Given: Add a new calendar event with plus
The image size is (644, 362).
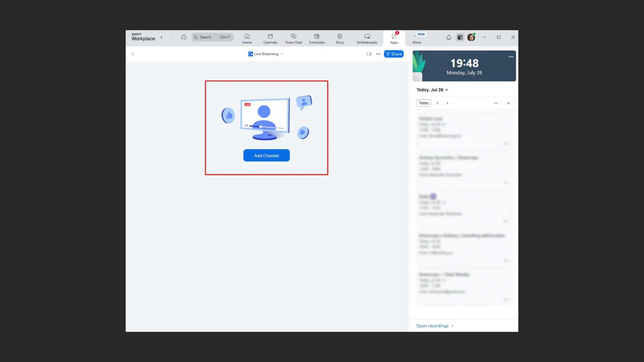Looking at the screenshot, I should tap(508, 103).
